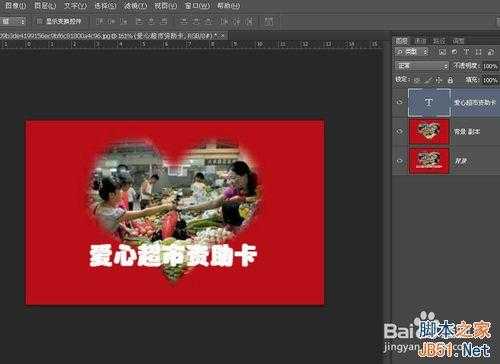
Task: Close the open document tab
Action: (x=223, y=36)
